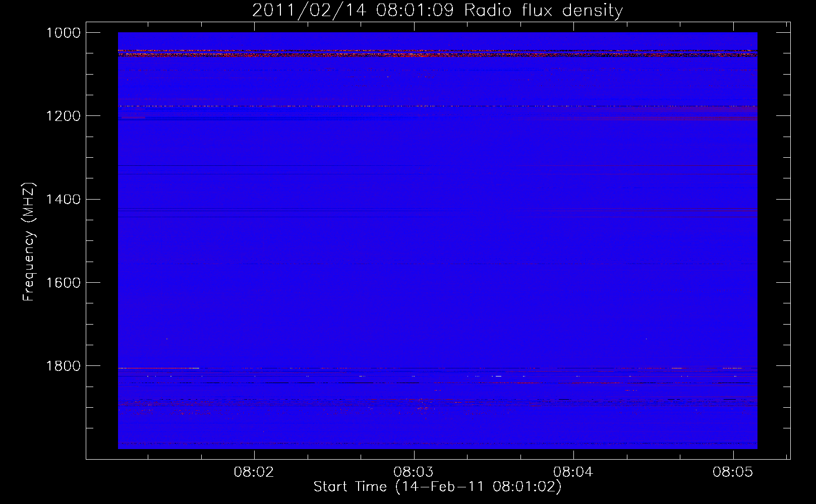Viewport: 816px width, 504px height.
Task: Click the 08:02 time tick label
Action: click(254, 472)
